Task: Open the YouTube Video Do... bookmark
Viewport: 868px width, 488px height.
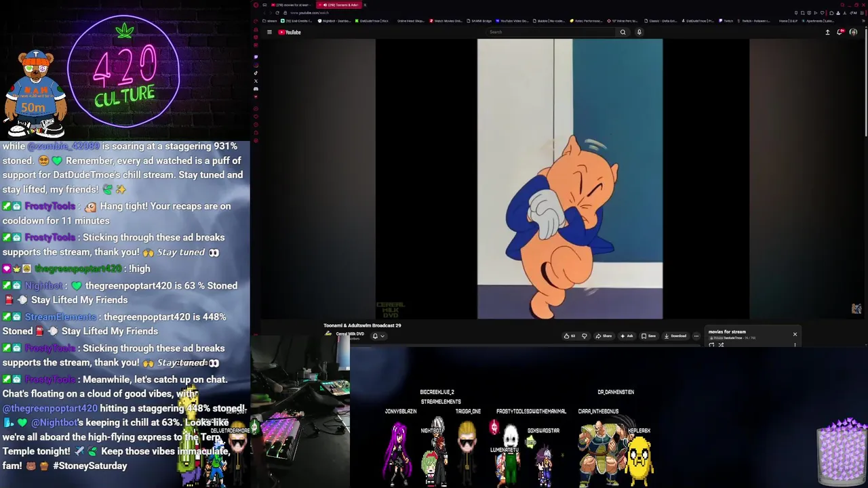Action: [x=513, y=21]
